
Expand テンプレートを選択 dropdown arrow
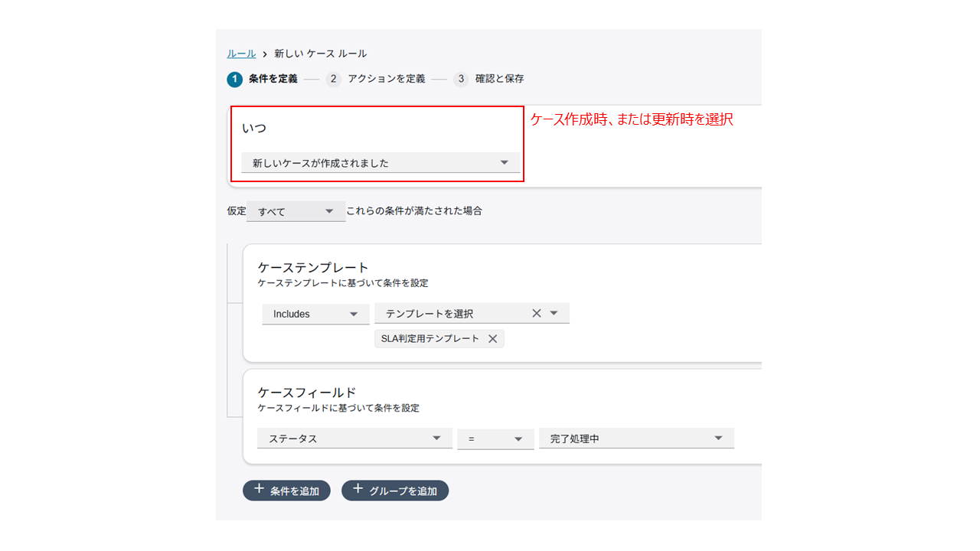click(554, 313)
